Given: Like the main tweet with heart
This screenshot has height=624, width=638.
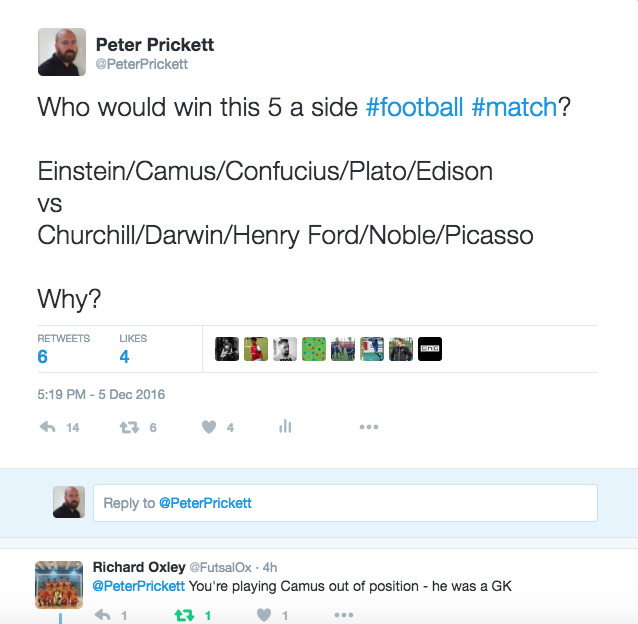Looking at the screenshot, I should (209, 427).
